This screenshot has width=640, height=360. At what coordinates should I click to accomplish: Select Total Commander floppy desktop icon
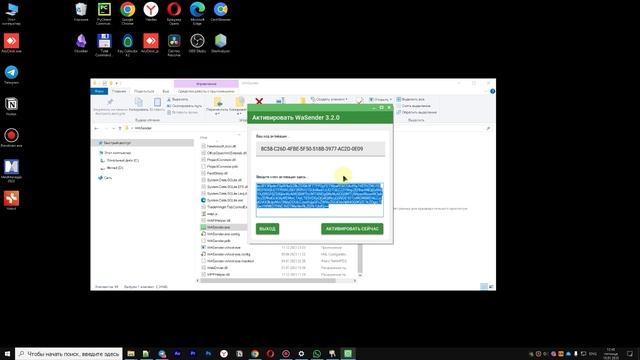point(104,45)
